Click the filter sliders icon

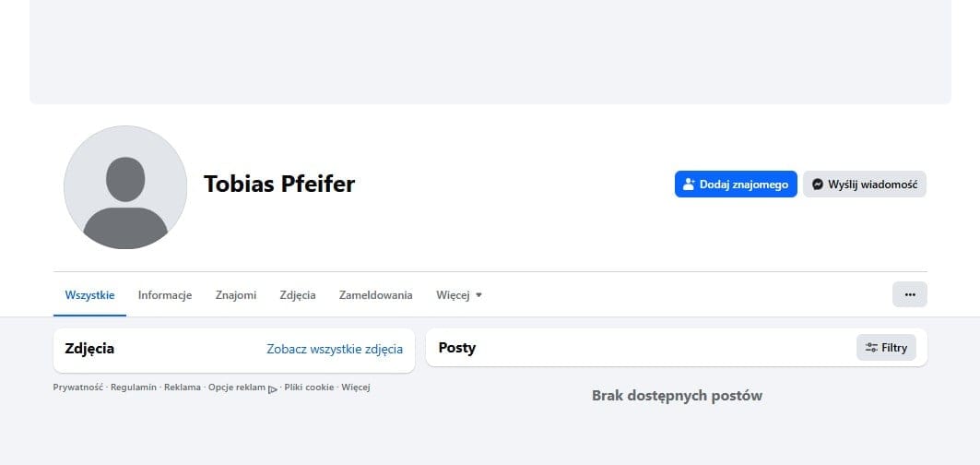tap(870, 348)
